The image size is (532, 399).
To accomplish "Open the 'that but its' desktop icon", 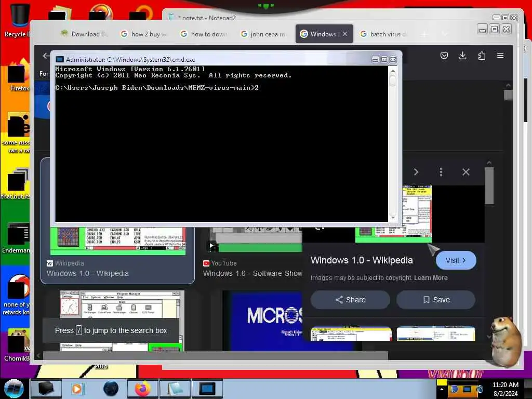I will [16, 184].
